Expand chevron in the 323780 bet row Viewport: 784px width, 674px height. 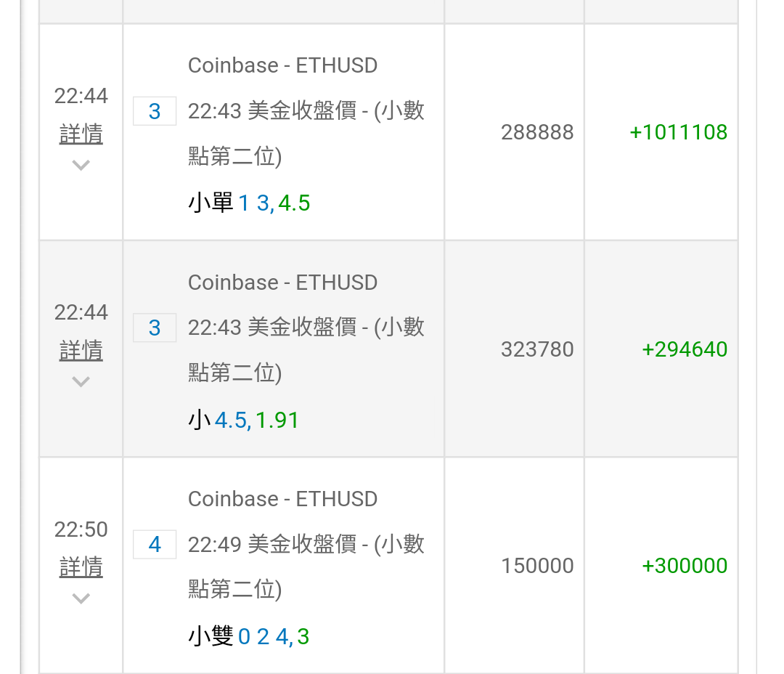tap(81, 381)
